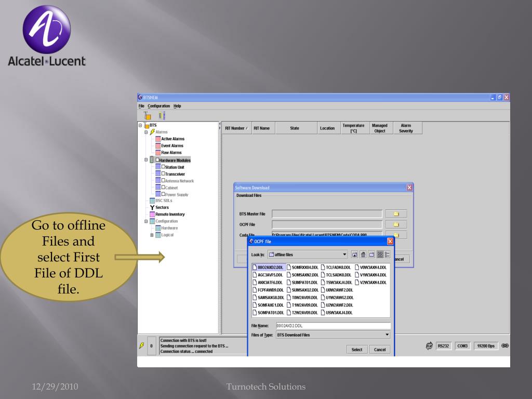Expand the Logical tree node
The height and width of the screenshot is (399, 532).
152,235
